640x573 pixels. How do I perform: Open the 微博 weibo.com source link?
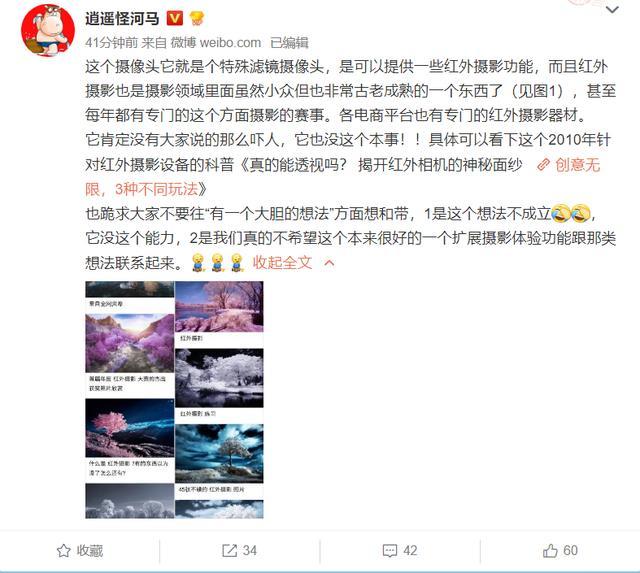point(216,42)
